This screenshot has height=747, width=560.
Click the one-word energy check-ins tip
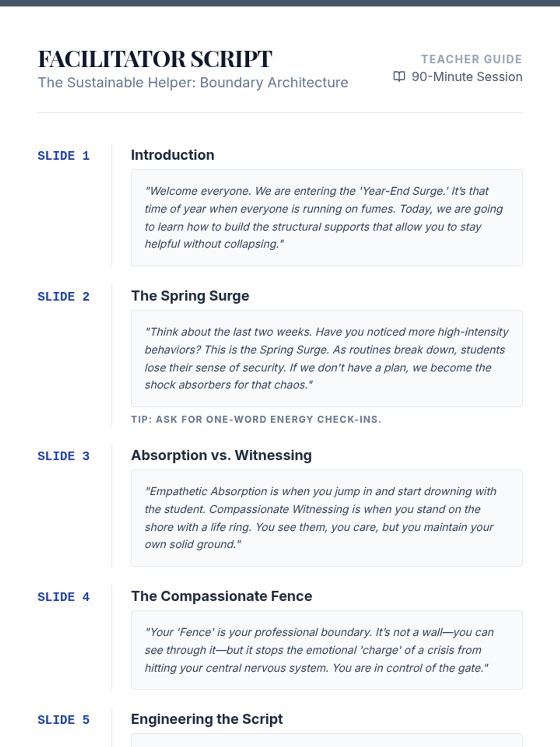click(x=256, y=419)
